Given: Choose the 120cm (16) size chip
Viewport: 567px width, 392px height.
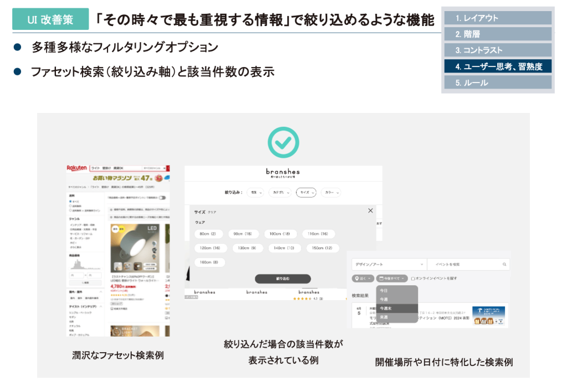Looking at the screenshot, I should click(210, 248).
